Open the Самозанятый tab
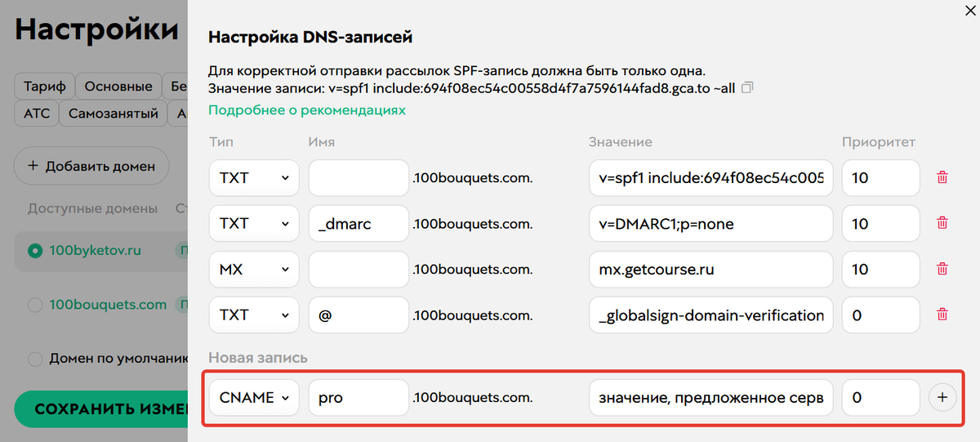 [x=114, y=114]
